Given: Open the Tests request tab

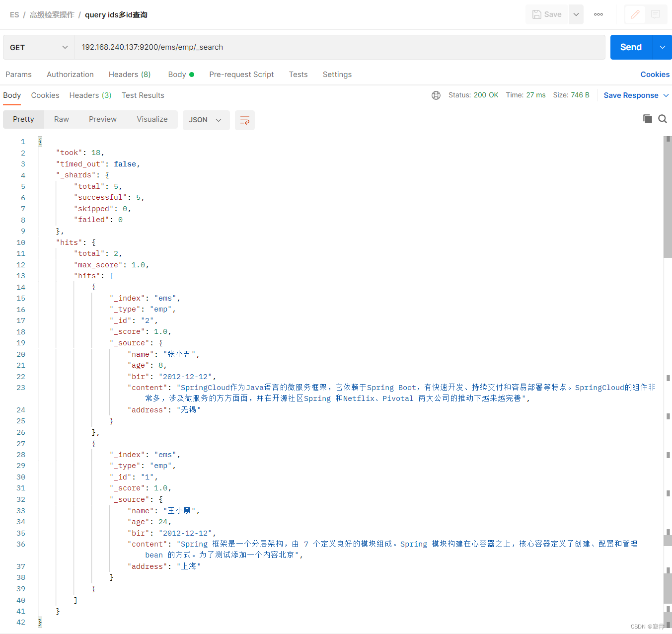Looking at the screenshot, I should pyautogui.click(x=298, y=75).
